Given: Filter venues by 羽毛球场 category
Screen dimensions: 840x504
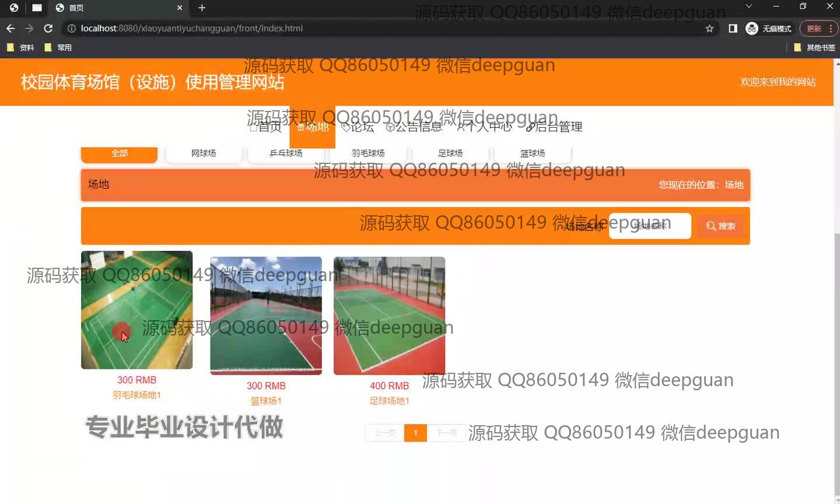Looking at the screenshot, I should click(367, 153).
